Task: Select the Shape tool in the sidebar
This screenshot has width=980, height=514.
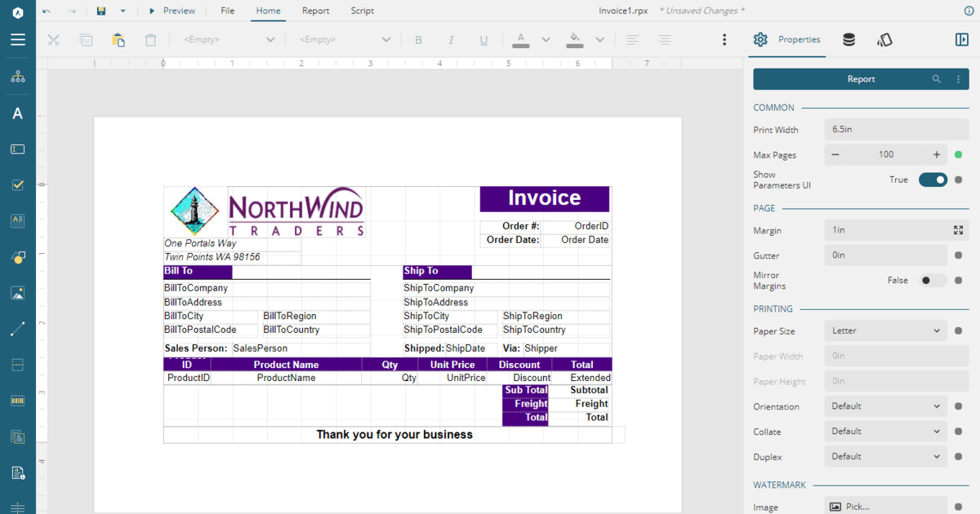Action: pyautogui.click(x=17, y=257)
